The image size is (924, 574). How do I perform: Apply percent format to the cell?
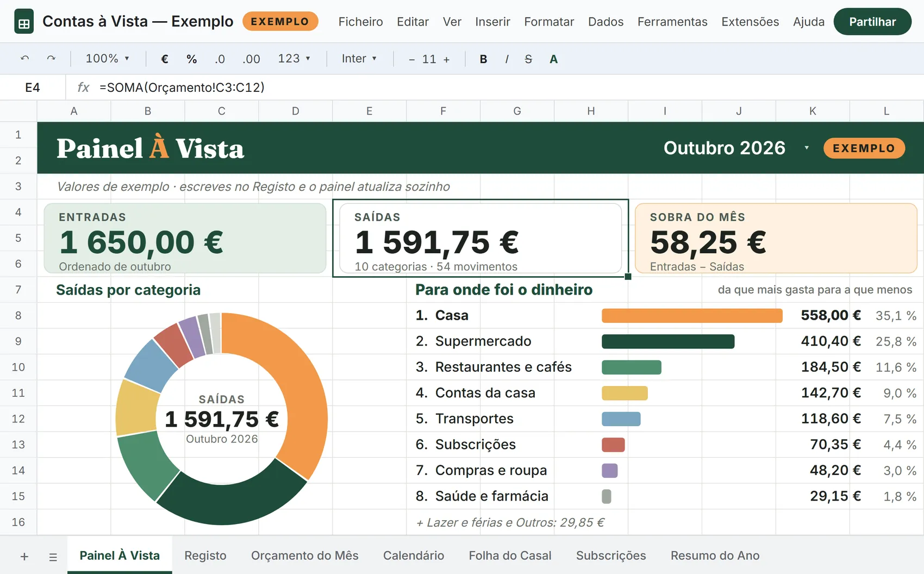click(x=192, y=59)
